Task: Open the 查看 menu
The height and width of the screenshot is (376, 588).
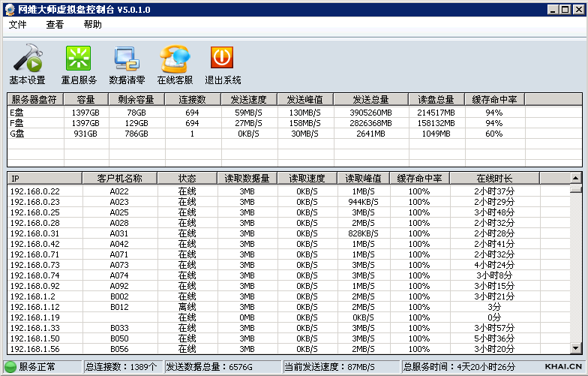Action: [55, 25]
